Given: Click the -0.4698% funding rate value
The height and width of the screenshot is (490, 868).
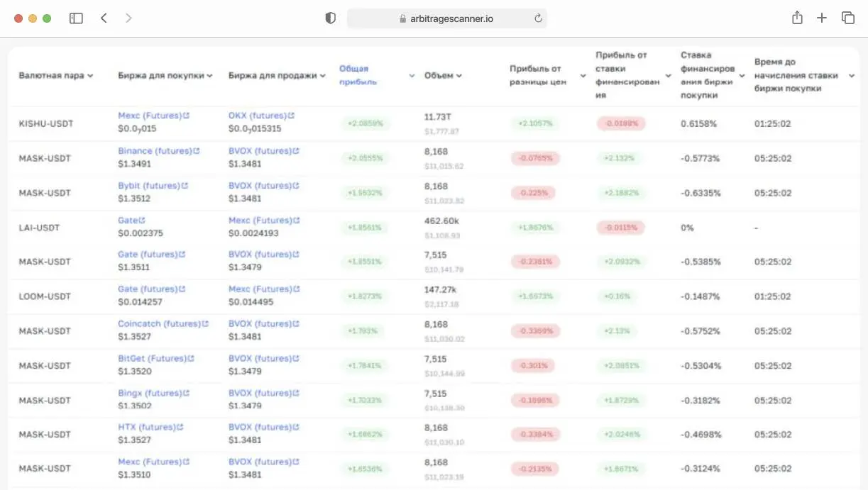Looking at the screenshot, I should [701, 435].
